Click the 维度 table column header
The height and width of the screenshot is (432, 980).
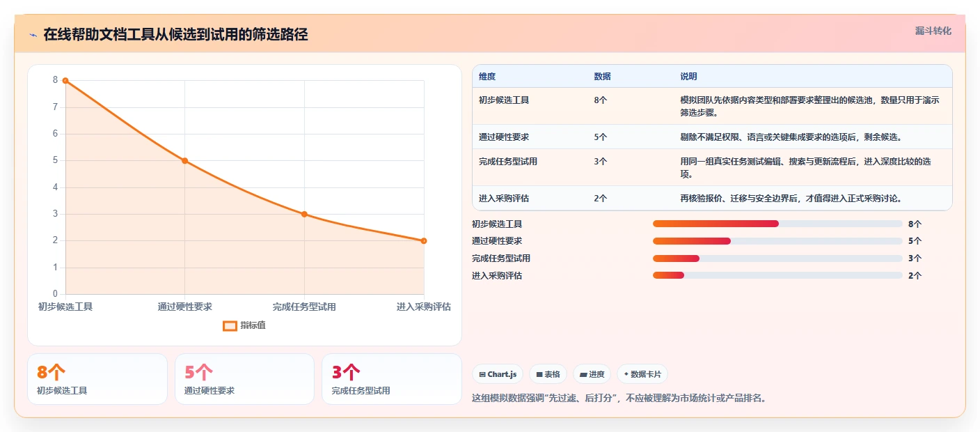(487, 77)
